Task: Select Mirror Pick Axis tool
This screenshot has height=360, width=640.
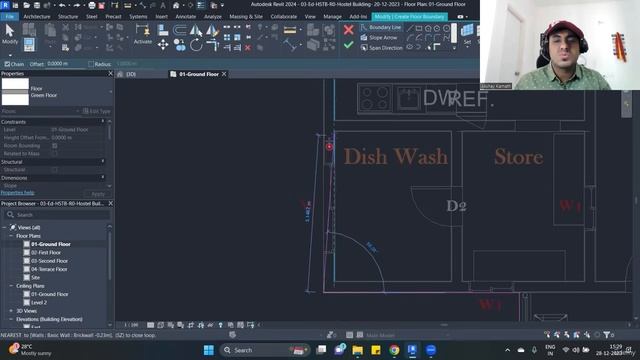Action: coord(196,30)
